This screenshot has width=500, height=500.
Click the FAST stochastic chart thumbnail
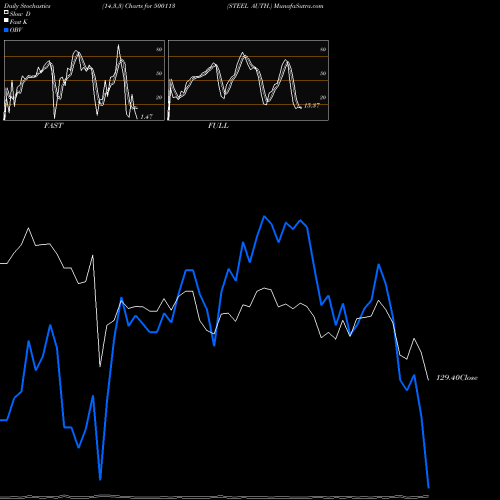84,80
